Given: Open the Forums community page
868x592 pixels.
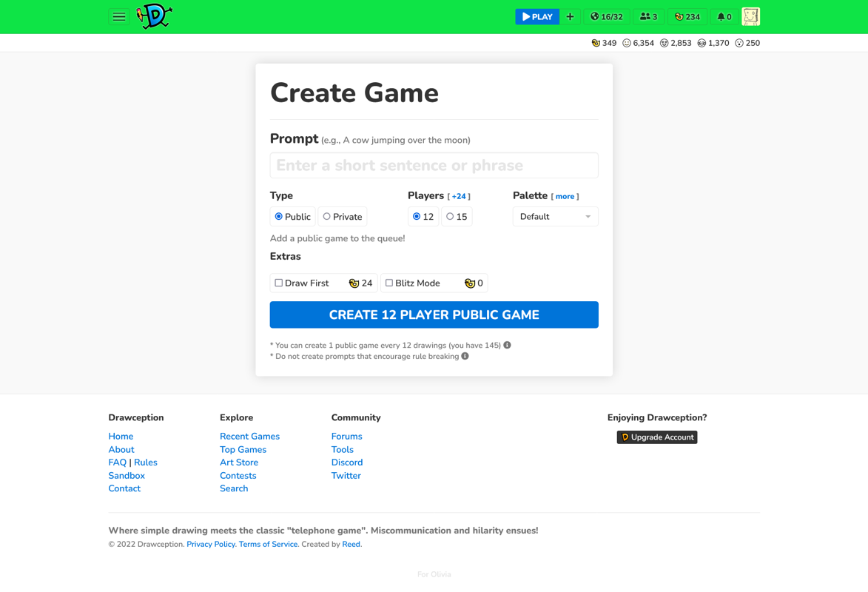Looking at the screenshot, I should tap(346, 436).
